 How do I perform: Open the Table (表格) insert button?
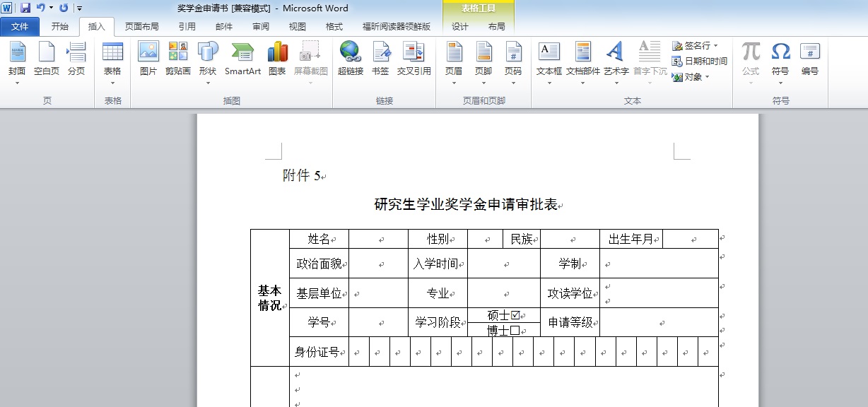pos(112,63)
